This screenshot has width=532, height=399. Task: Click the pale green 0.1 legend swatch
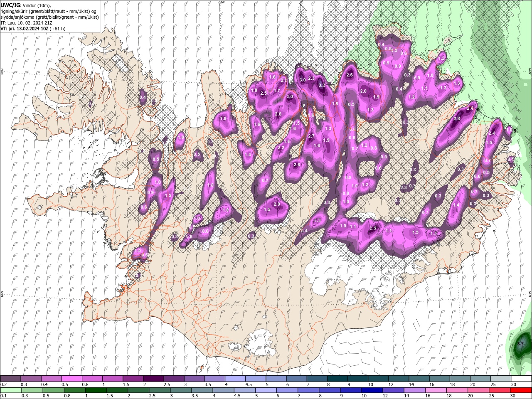click(11, 390)
